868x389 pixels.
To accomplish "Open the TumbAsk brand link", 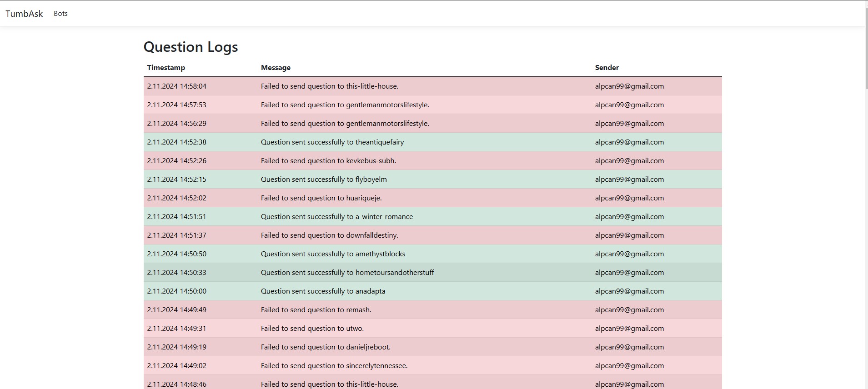I will tap(24, 14).
